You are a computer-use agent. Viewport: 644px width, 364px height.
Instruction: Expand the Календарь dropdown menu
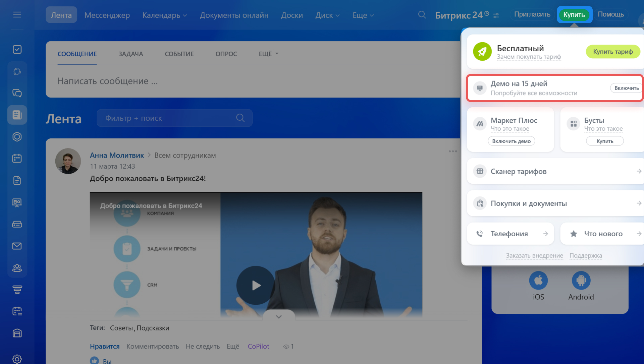tap(165, 15)
